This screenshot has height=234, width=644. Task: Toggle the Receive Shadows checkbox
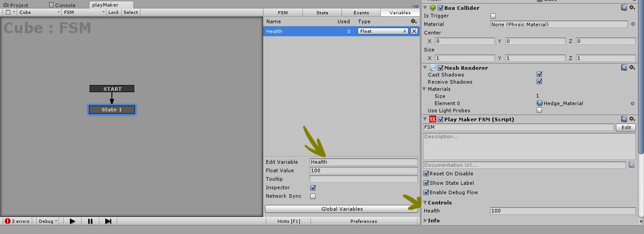(539, 82)
